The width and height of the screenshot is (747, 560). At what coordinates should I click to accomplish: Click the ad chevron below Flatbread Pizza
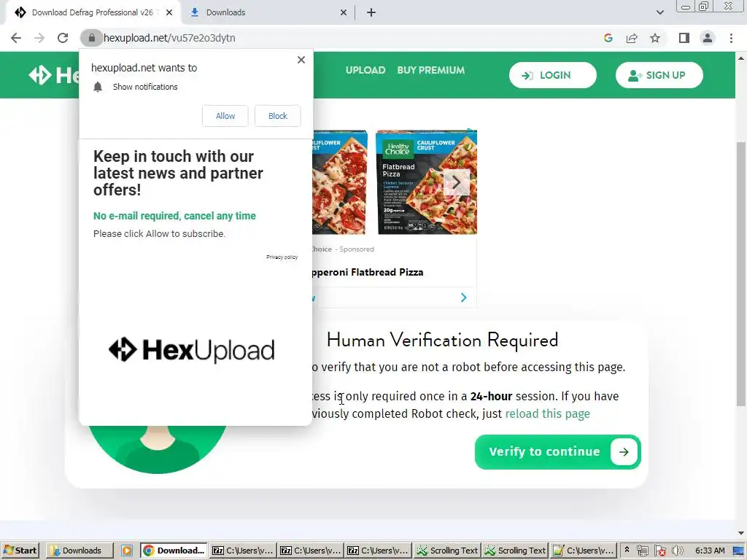(463, 297)
